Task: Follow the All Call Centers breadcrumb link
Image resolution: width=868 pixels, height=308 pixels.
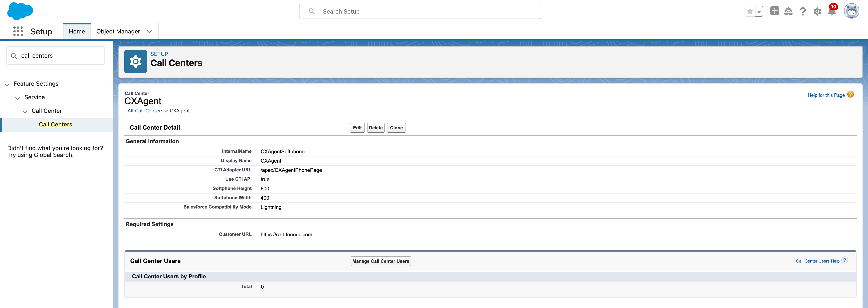Action: [x=145, y=111]
